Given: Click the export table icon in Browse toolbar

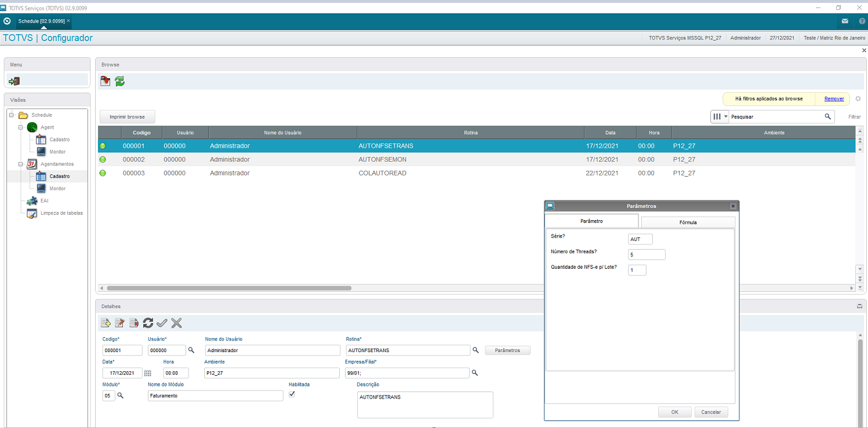Looking at the screenshot, I should (x=106, y=81).
